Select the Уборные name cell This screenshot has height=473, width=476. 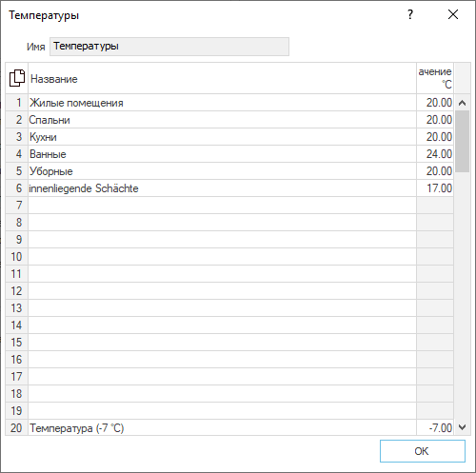[222, 171]
